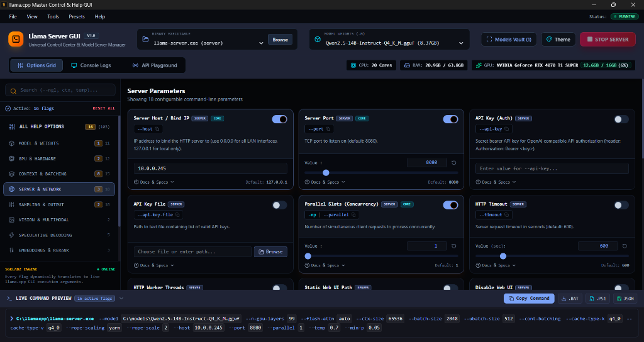Disable the Server Port toggle
644x342 pixels.
[x=450, y=119]
